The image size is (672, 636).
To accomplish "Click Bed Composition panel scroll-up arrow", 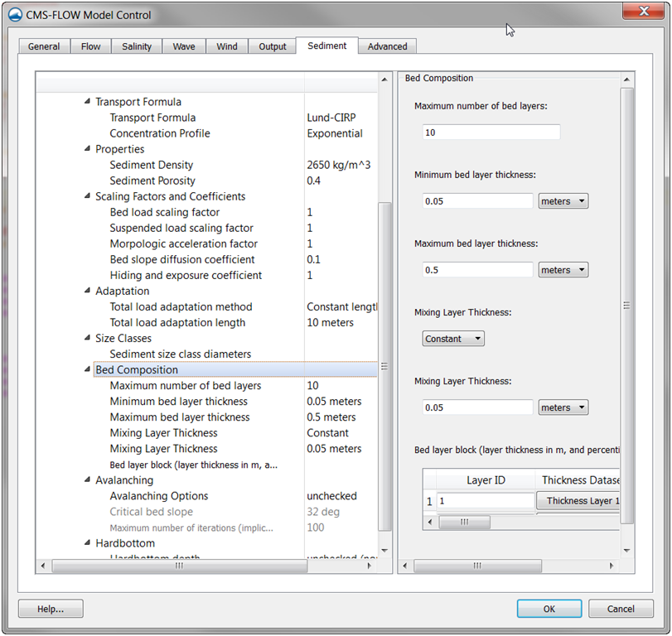I will (626, 79).
